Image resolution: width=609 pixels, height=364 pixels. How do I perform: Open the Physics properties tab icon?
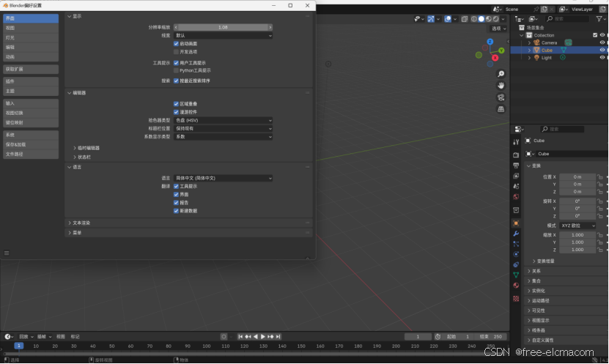516,255
